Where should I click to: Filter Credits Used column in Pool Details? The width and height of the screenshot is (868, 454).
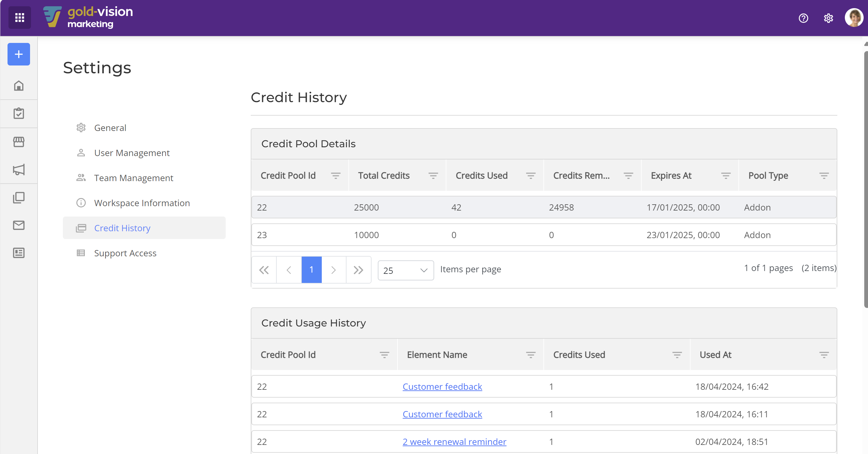click(x=531, y=176)
